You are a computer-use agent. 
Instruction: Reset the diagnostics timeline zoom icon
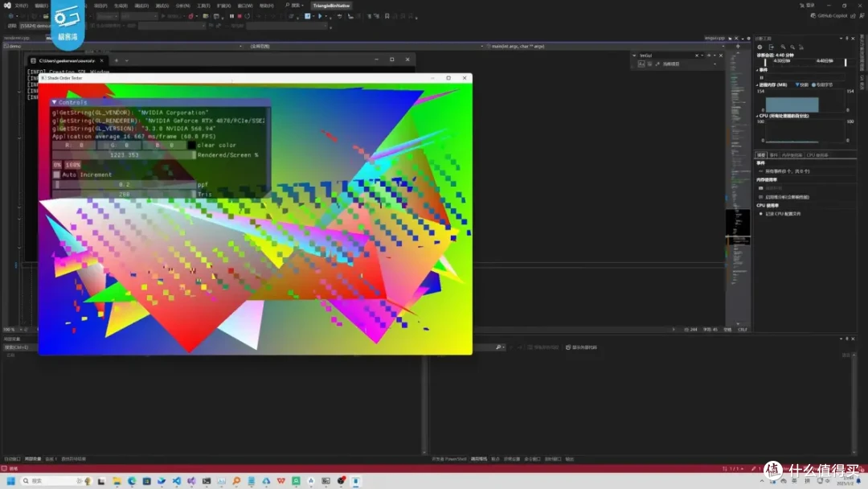[801, 47]
